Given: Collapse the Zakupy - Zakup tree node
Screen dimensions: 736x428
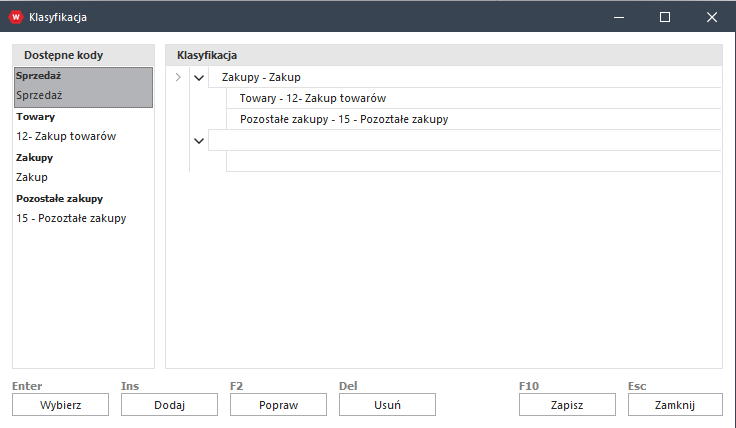Looking at the screenshot, I should (x=198, y=78).
